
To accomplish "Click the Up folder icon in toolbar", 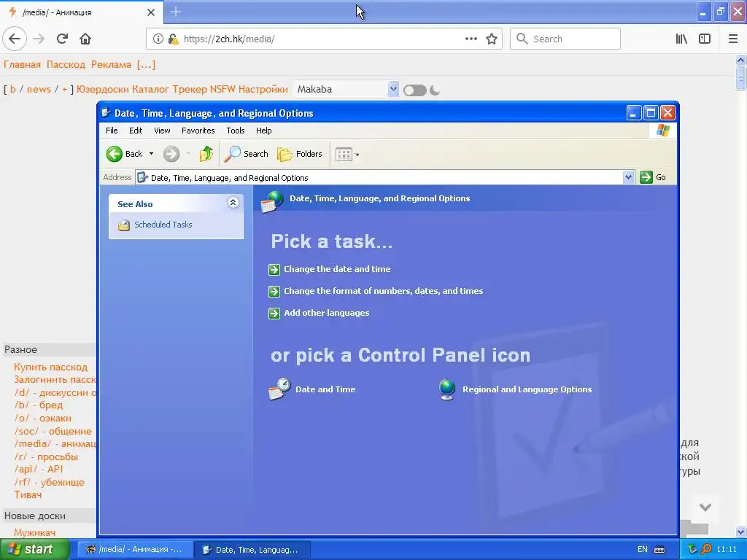I will coord(206,154).
